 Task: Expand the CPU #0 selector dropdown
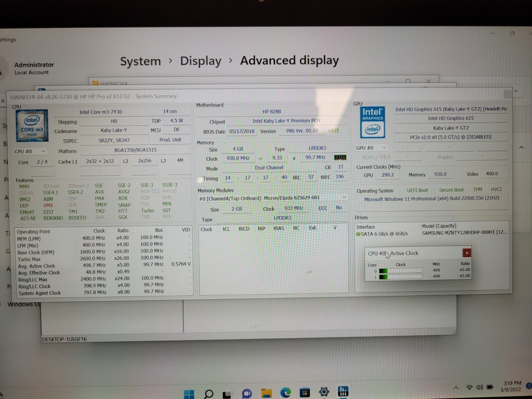click(x=30, y=151)
